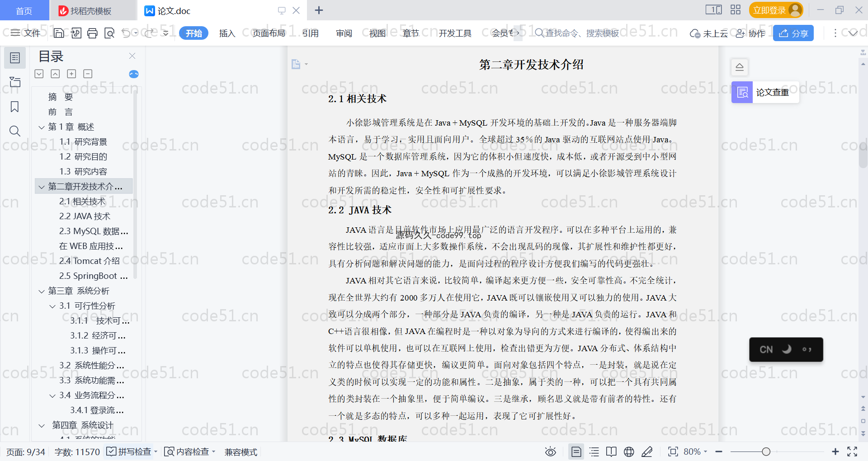Click the 字数: 11570 word count
This screenshot has height=461, width=868.
click(77, 452)
